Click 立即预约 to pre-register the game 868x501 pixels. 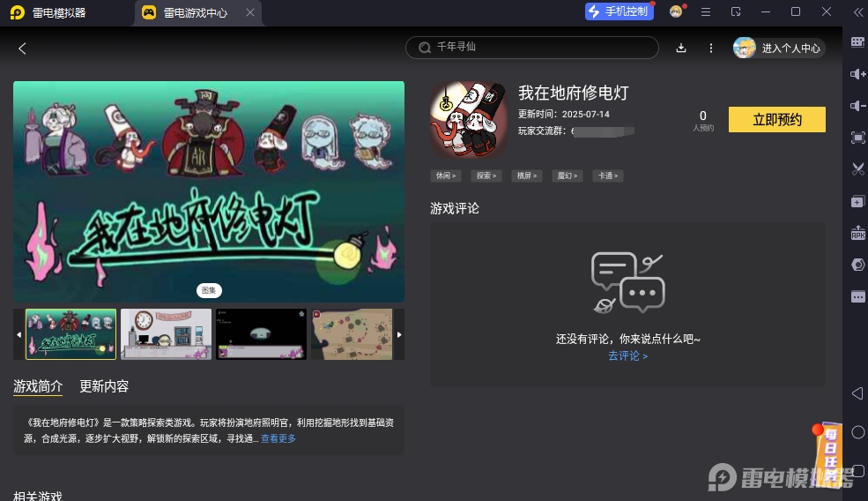click(x=776, y=119)
